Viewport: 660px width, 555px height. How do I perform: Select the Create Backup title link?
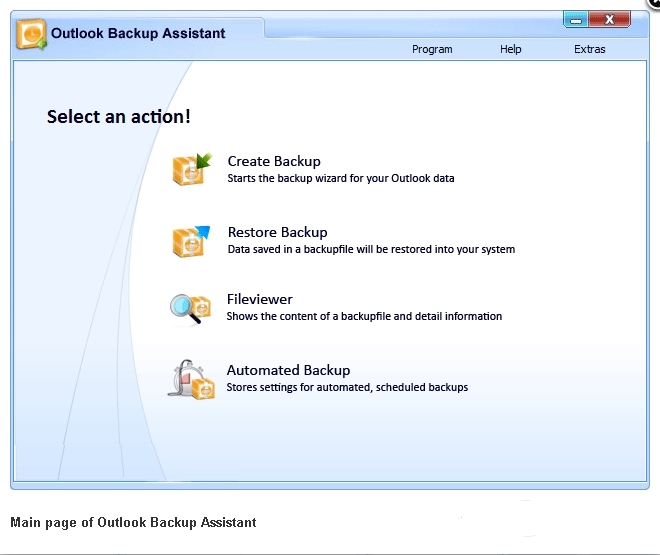pos(274,161)
